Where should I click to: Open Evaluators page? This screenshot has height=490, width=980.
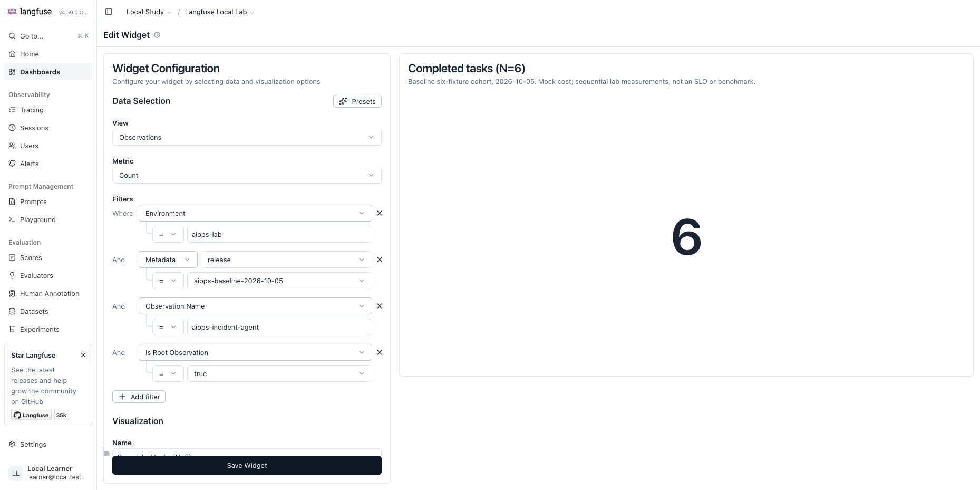click(x=48, y=275)
